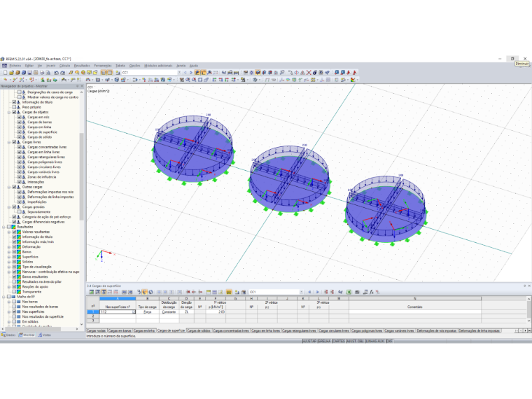Click the highlighted view-mode icon right of load case arrows
The image size is (532, 399).
[x=197, y=73]
